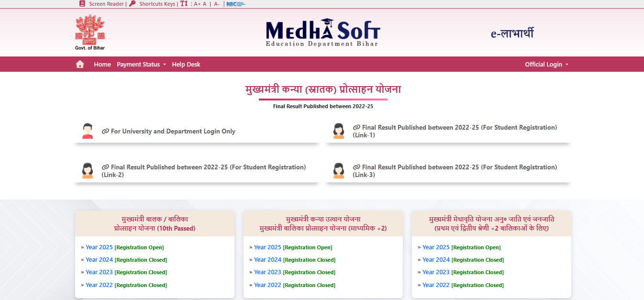Click Year 2022 under Medhavriti Yojana column
Screen dimensions: 644x300
[436, 285]
